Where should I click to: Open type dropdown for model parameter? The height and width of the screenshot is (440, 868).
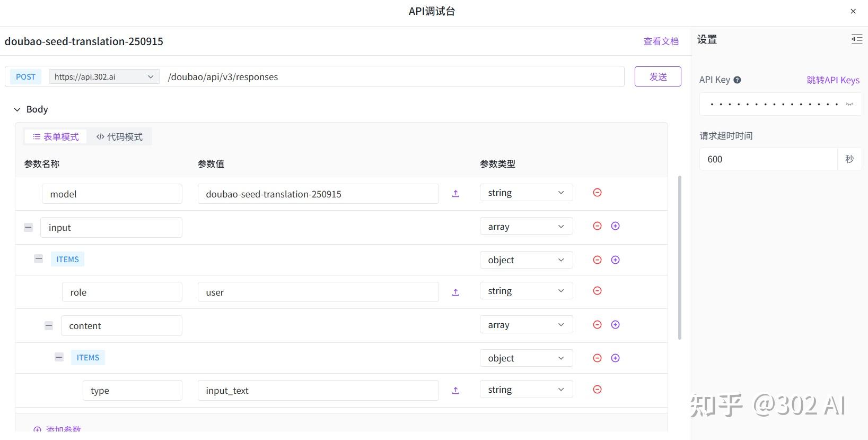pos(527,193)
